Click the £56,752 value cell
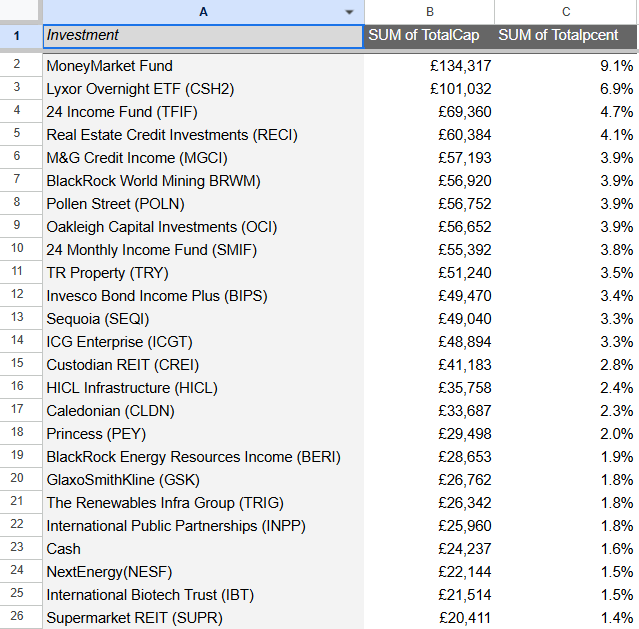The image size is (639, 629). [x=429, y=203]
